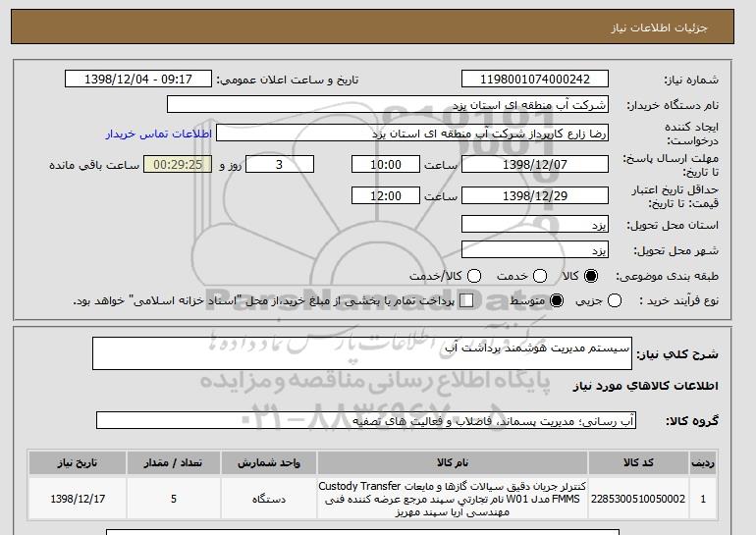Open the اطلاعات تماس خریدار link
This screenshot has height=535, width=756.
pyautogui.click(x=159, y=134)
